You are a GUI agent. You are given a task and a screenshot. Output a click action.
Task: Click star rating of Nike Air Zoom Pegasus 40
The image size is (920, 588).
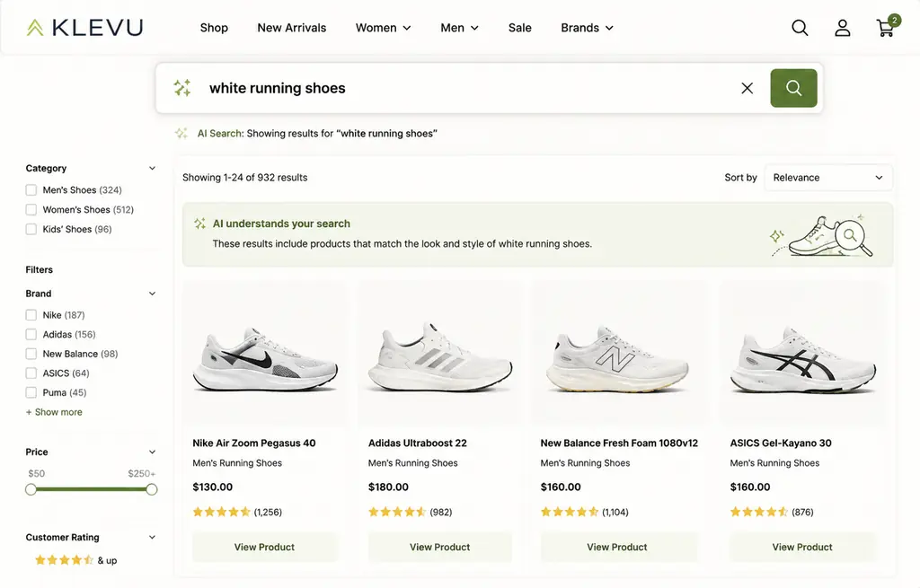pos(221,512)
